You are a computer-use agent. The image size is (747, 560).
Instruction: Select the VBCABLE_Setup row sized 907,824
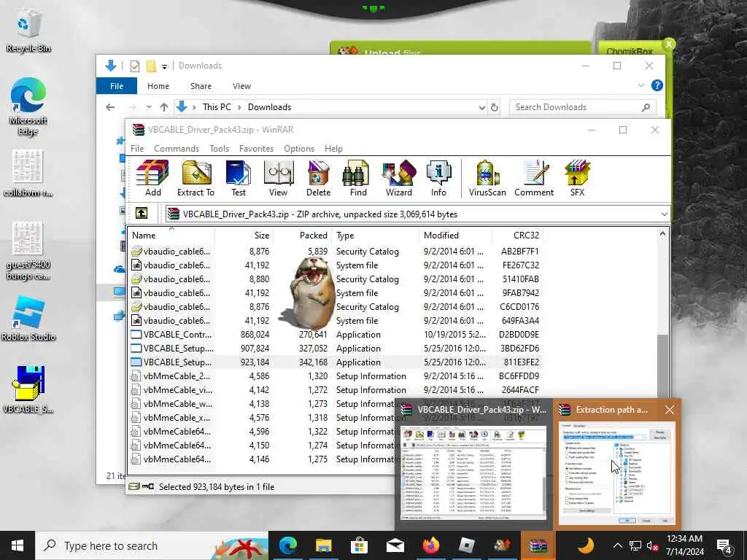click(336, 348)
